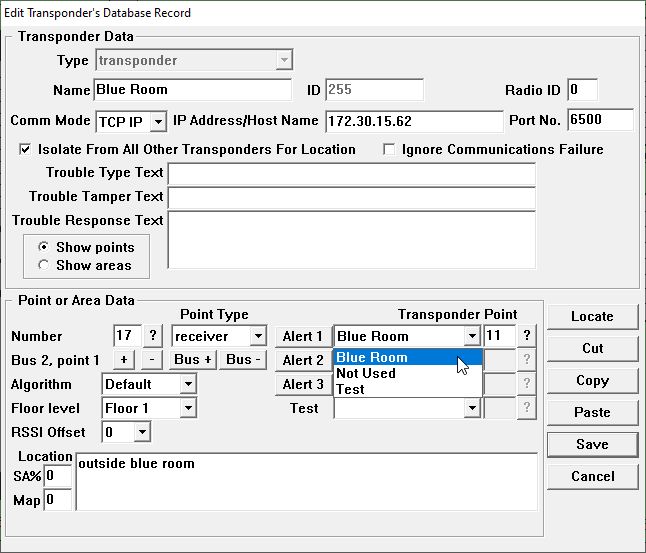Select the Show points radio button
Image resolution: width=646 pixels, height=553 pixels.
coord(43,247)
